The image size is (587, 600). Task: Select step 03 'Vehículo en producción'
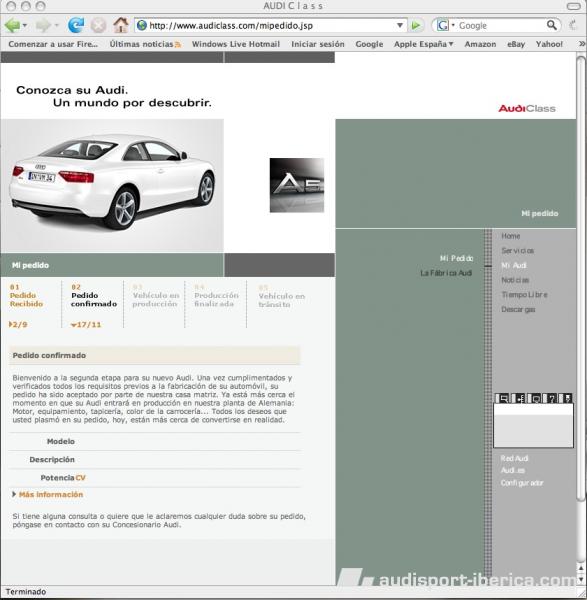coord(155,295)
